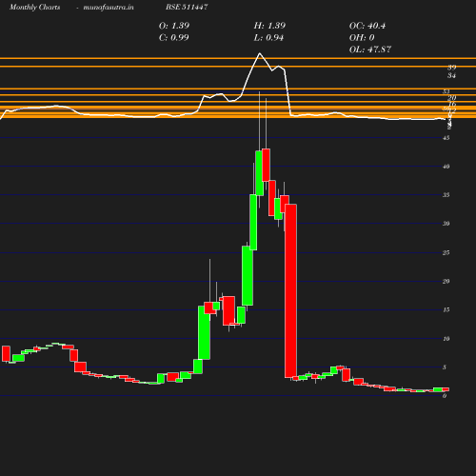Click the "OH: 0" reading
Screen dimensions: 476x476
coord(362,38)
